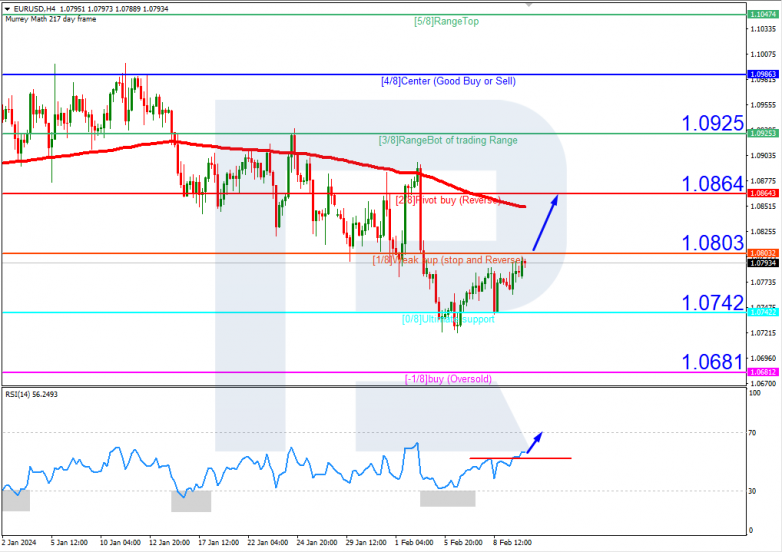Click the green 1.10474 price tag on axis

click(763, 14)
